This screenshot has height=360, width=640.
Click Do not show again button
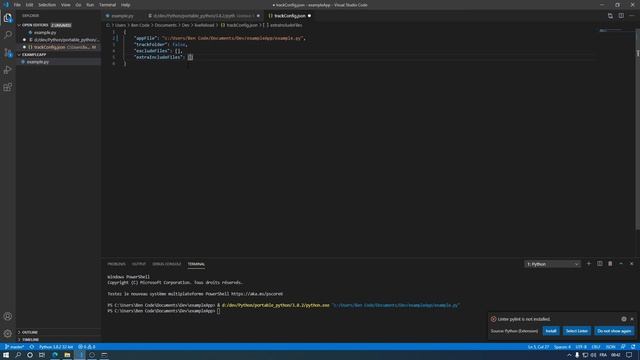[614, 331]
